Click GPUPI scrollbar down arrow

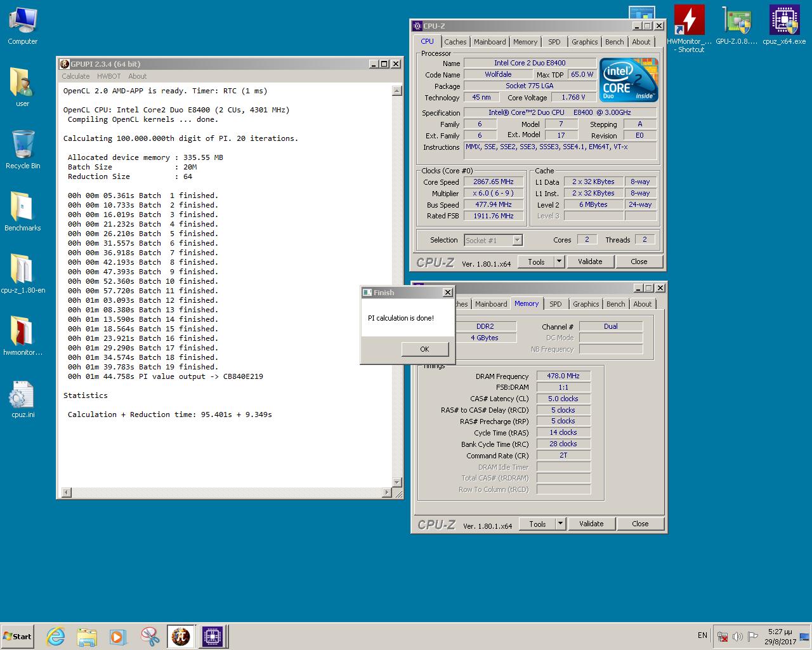pyautogui.click(x=397, y=483)
